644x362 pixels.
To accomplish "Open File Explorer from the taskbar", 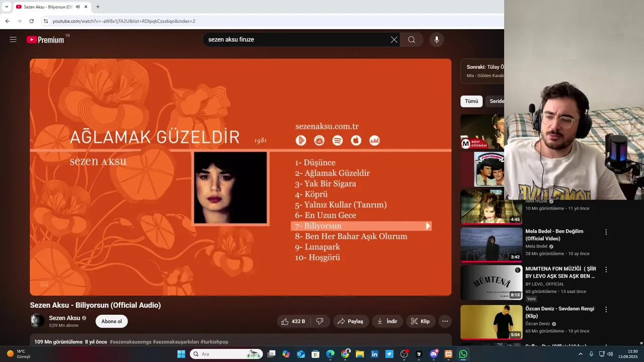I will coord(360,354).
